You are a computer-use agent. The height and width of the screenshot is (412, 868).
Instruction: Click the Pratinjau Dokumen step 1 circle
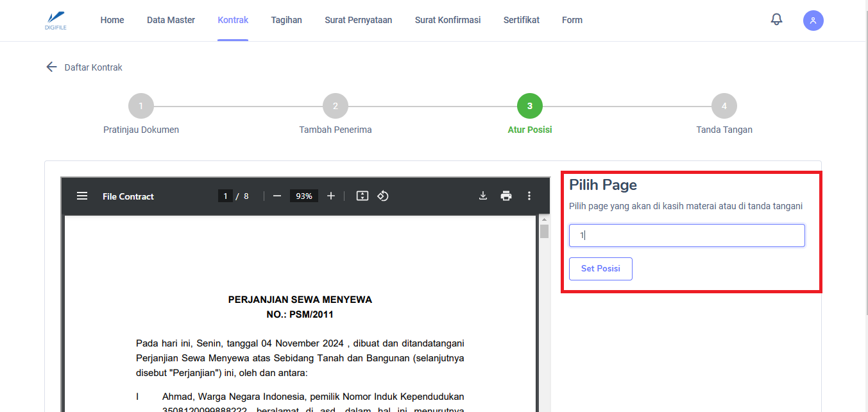pos(141,107)
